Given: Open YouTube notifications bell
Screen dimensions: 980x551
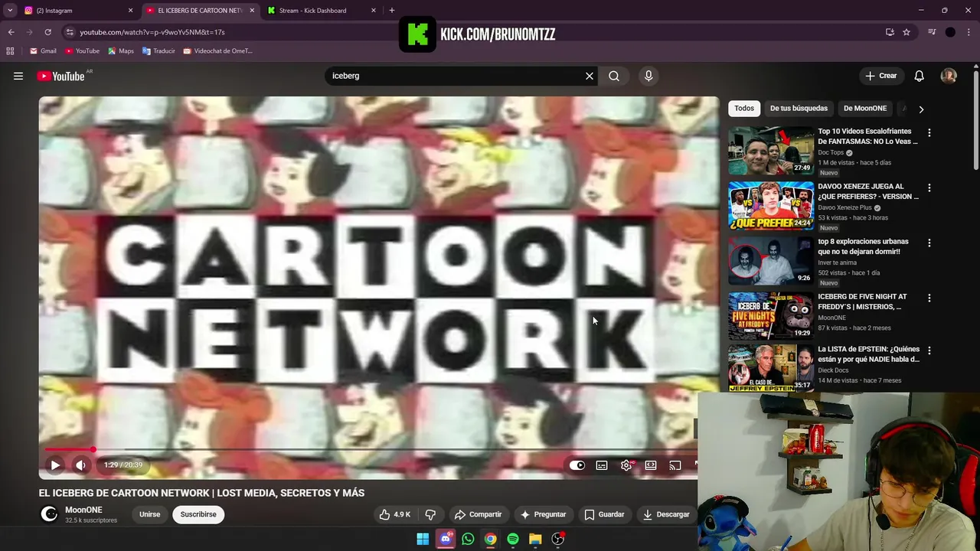Looking at the screenshot, I should tap(919, 76).
